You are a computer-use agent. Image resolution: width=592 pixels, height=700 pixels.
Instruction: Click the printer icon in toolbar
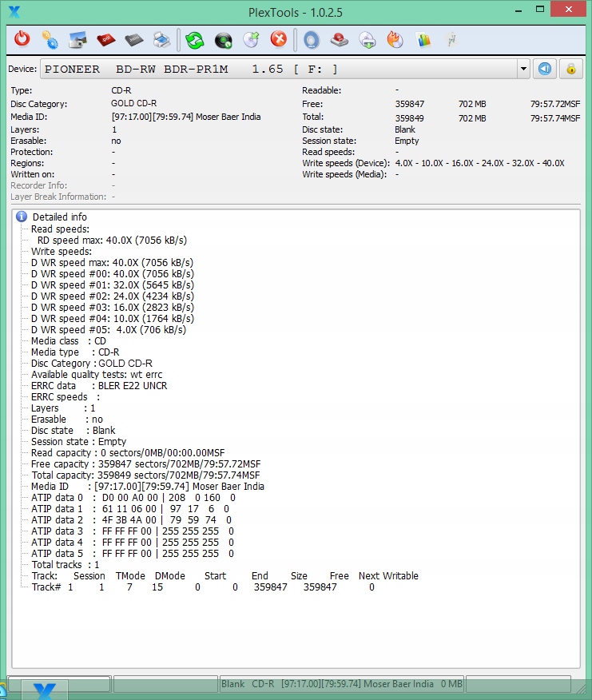pyautogui.click(x=161, y=39)
